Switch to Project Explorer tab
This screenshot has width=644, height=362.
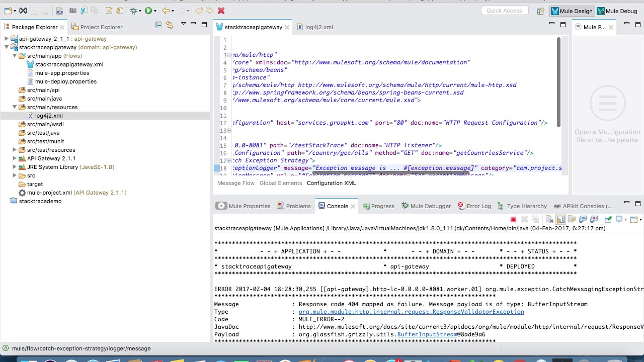[97, 27]
